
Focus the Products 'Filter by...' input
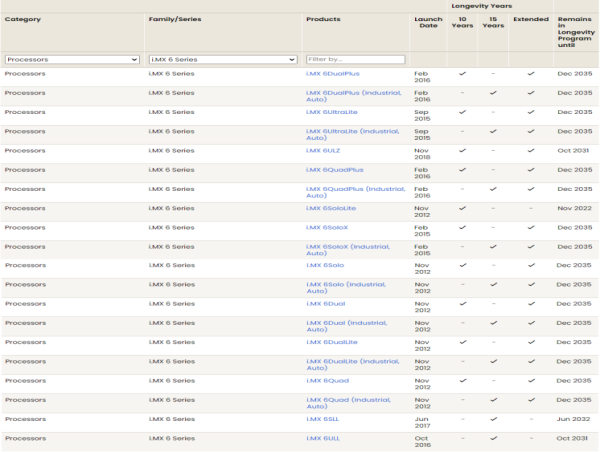[x=355, y=59]
